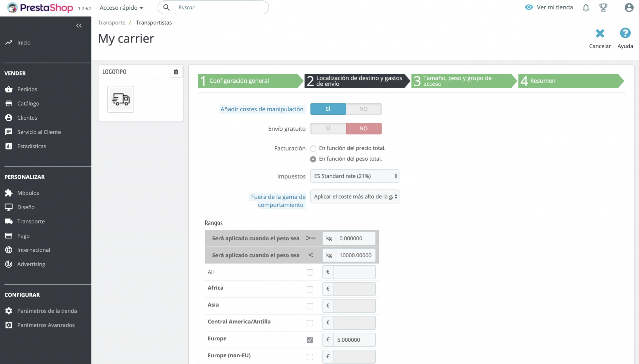
Task: Open the Acceso rápido dropdown menu
Action: [121, 8]
